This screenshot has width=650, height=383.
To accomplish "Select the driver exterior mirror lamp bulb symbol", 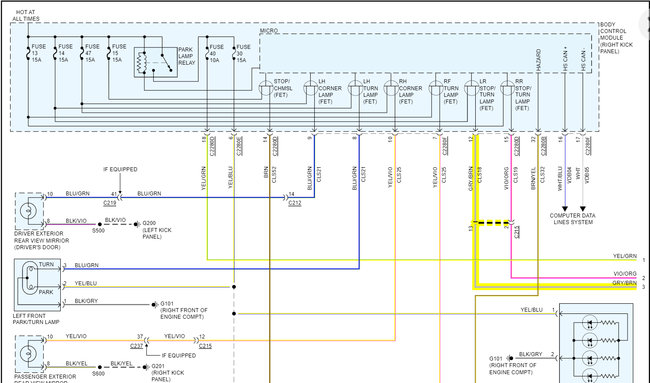I will coord(28,211).
